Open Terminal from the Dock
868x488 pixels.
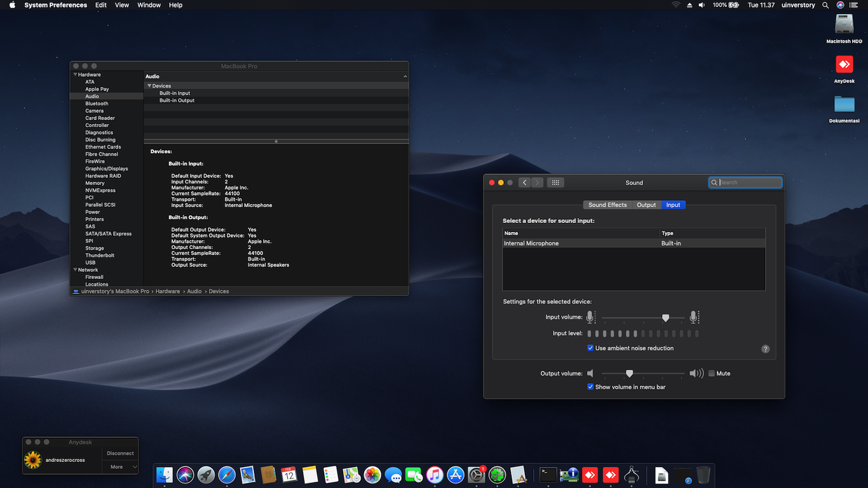[548, 474]
